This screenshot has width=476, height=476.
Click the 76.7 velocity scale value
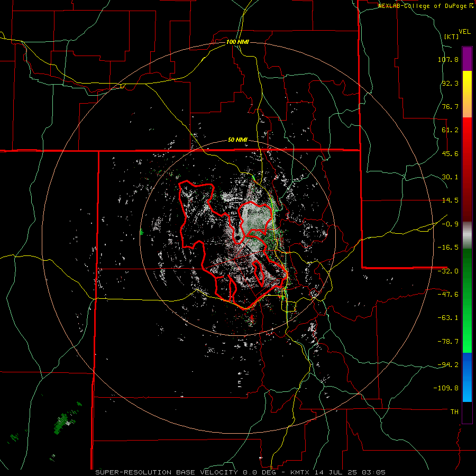pyautogui.click(x=450, y=106)
